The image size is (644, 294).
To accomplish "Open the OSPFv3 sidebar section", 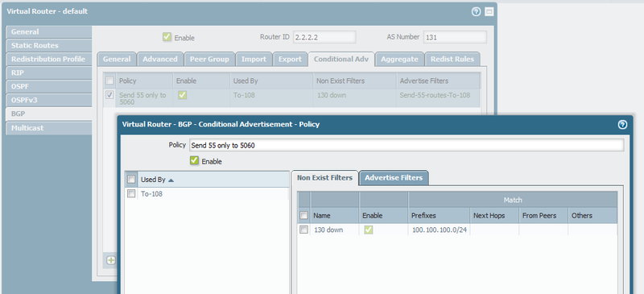I will (x=49, y=100).
